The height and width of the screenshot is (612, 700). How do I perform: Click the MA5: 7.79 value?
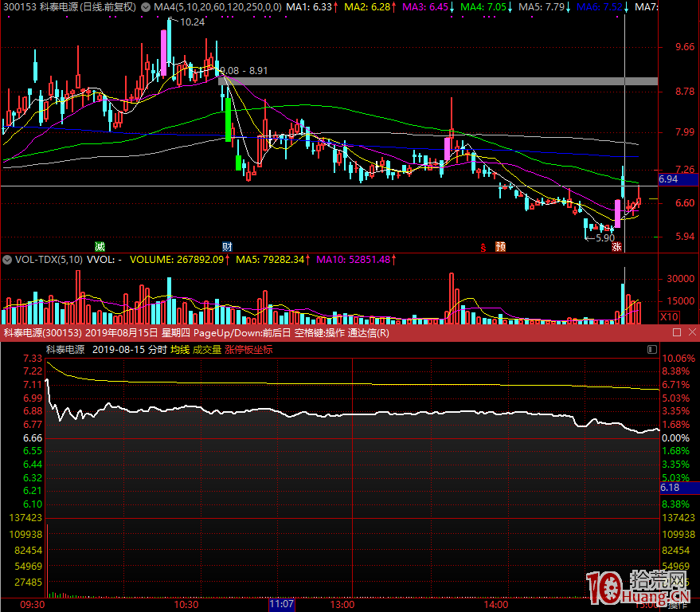(x=542, y=7)
